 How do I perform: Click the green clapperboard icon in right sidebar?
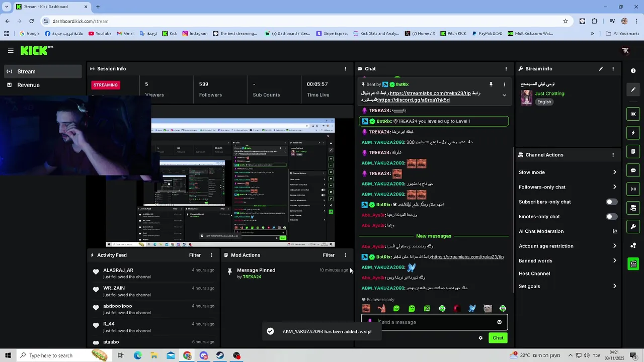click(x=633, y=264)
